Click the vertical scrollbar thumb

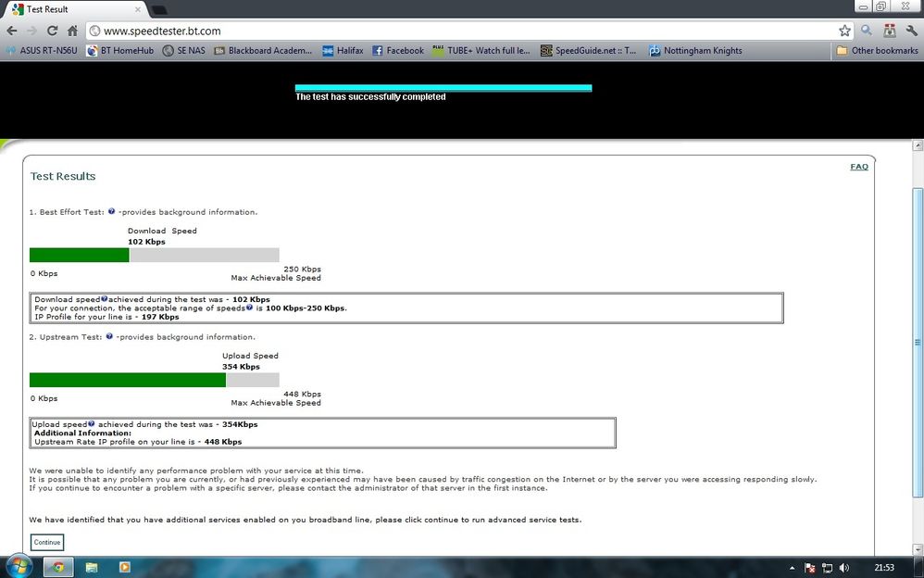click(x=918, y=343)
